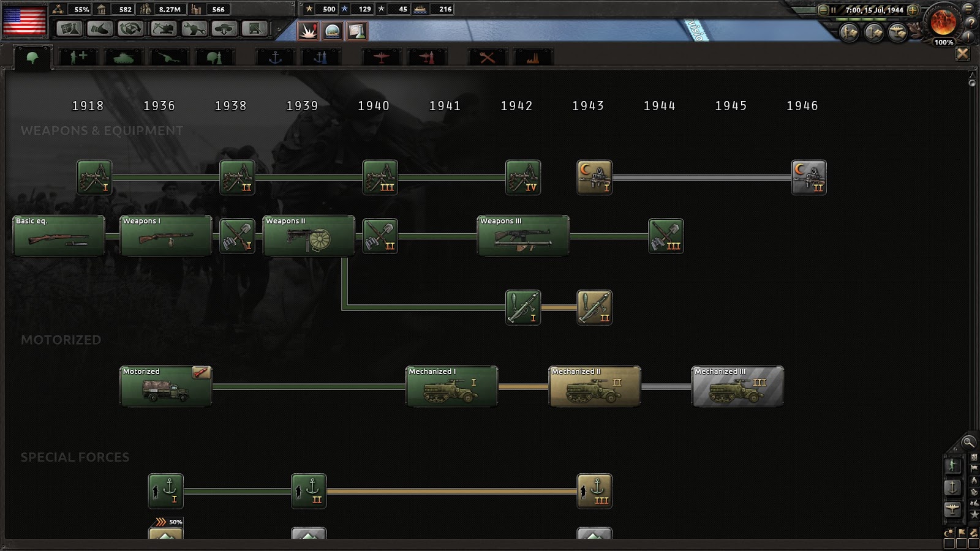Select the Artillery research tab
980x551 pixels.
[168, 58]
